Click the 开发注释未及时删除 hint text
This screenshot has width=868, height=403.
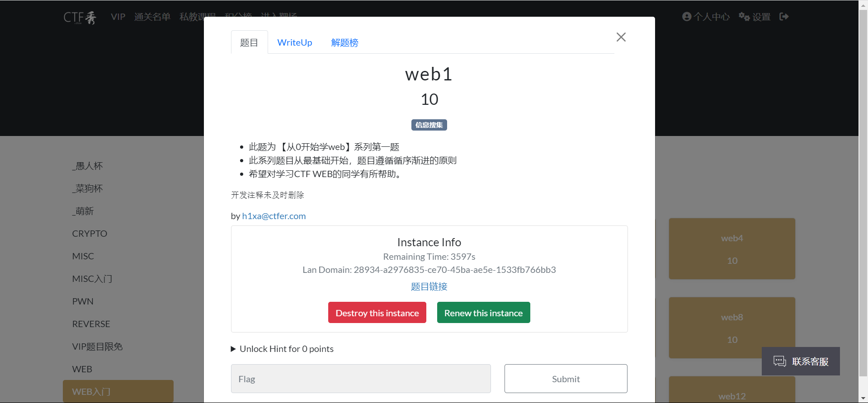point(268,195)
